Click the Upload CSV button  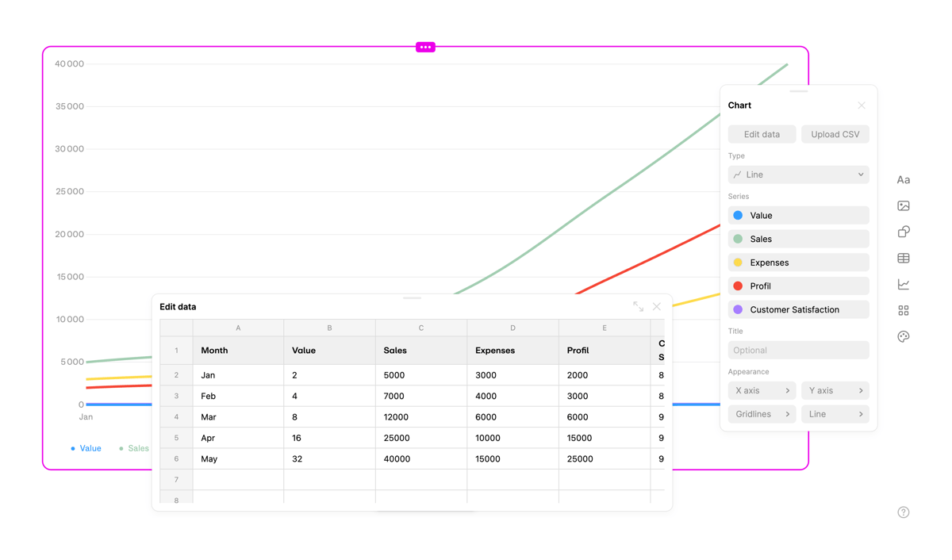[x=835, y=134]
